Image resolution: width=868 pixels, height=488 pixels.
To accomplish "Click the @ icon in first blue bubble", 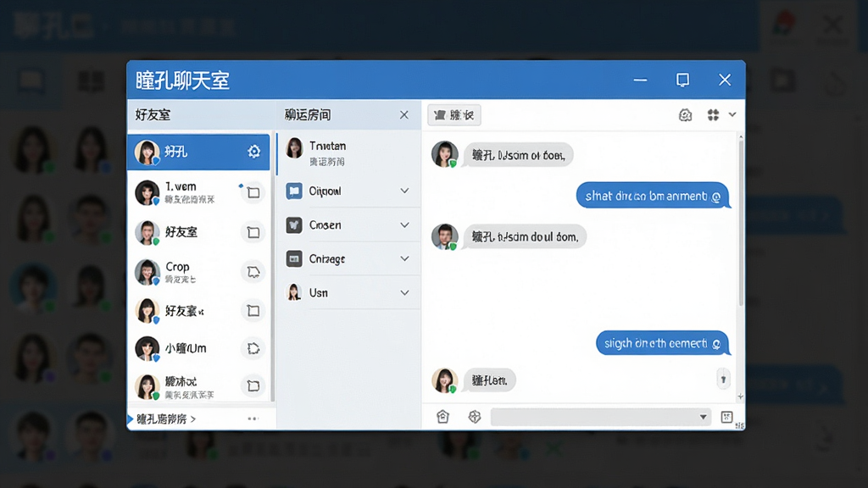I will tap(715, 197).
